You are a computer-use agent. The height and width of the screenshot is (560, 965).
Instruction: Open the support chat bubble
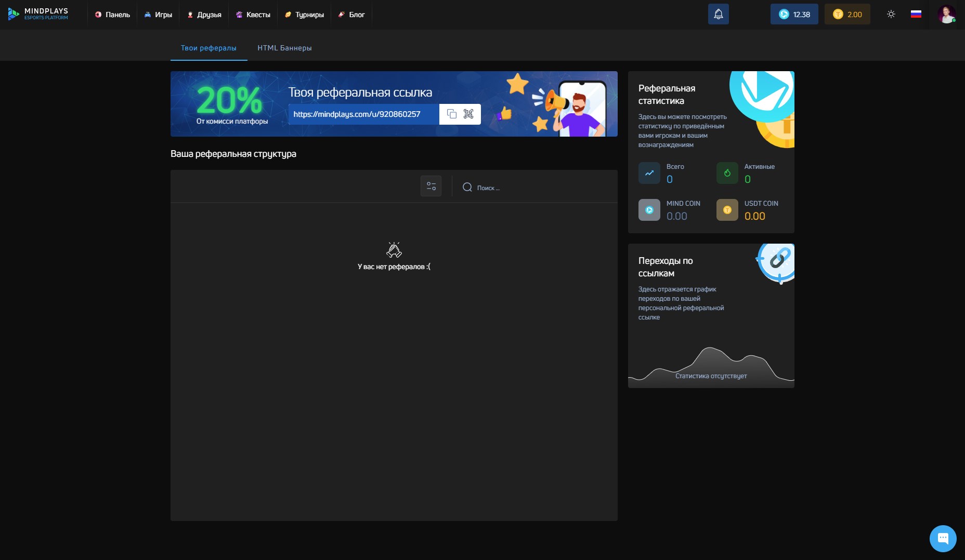tap(943, 538)
